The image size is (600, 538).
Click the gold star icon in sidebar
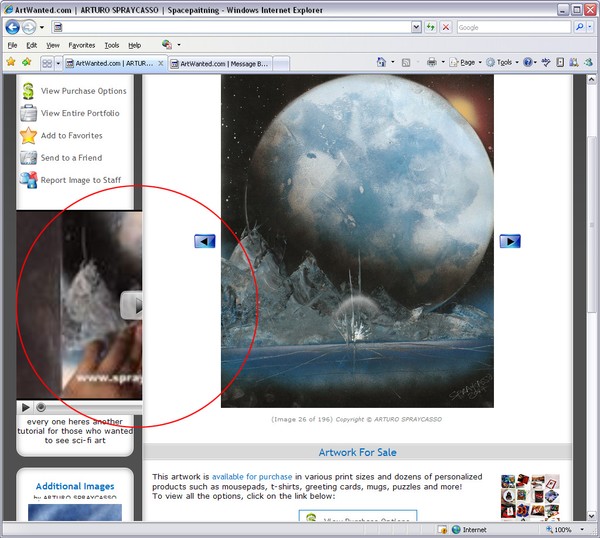pos(28,135)
